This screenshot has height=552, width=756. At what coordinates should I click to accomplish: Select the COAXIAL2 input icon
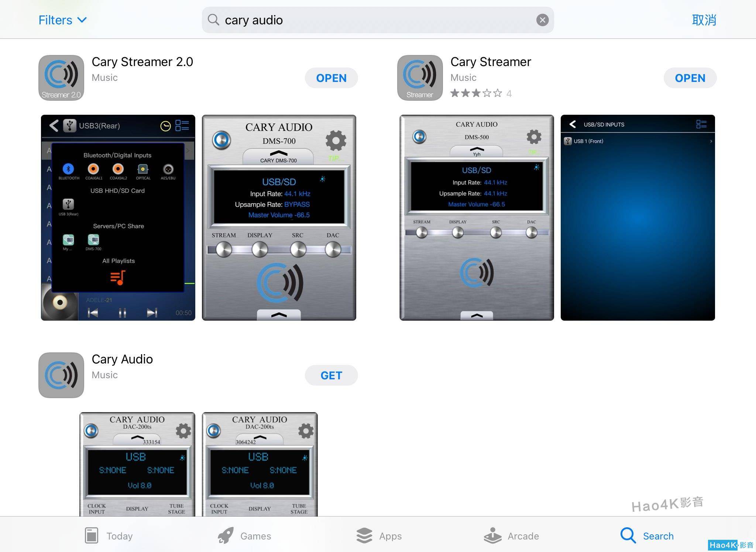tap(118, 169)
